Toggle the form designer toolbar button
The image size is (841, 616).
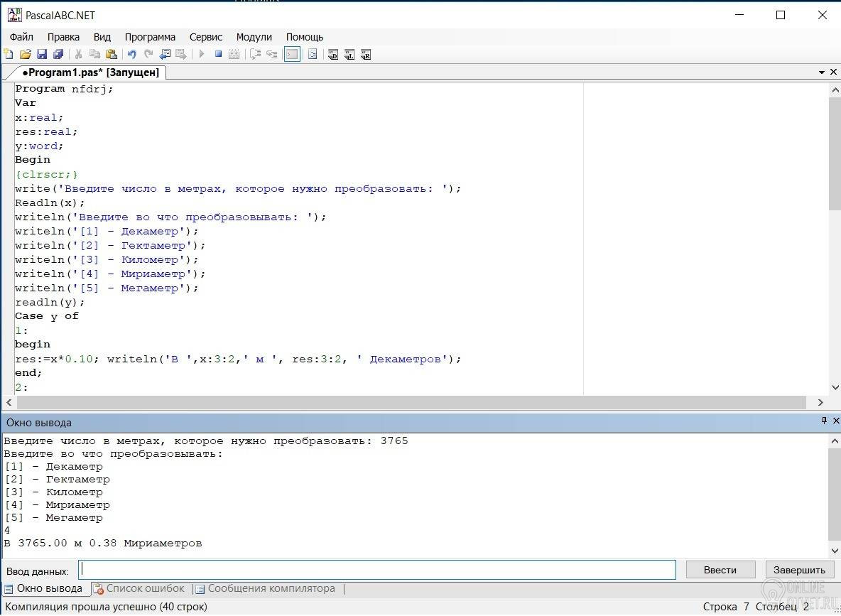pos(312,55)
